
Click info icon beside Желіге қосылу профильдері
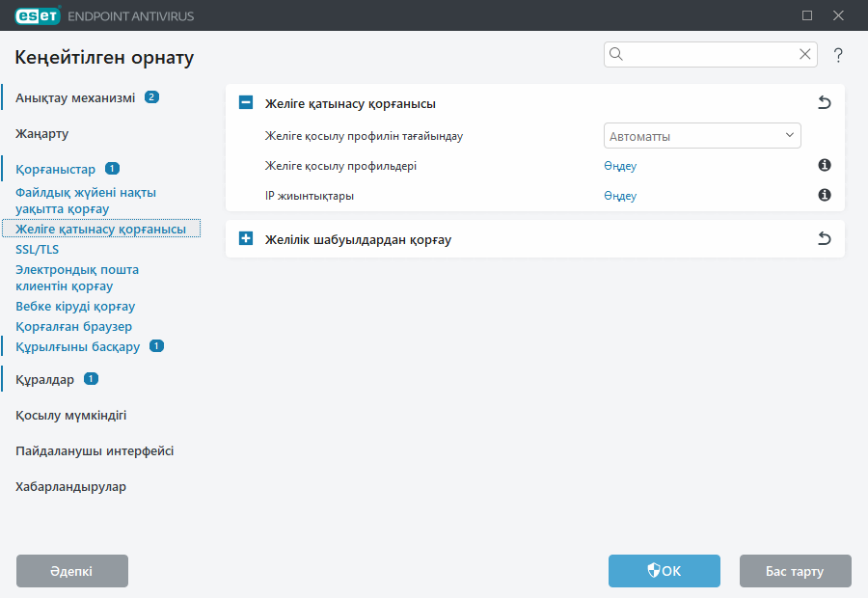(825, 166)
